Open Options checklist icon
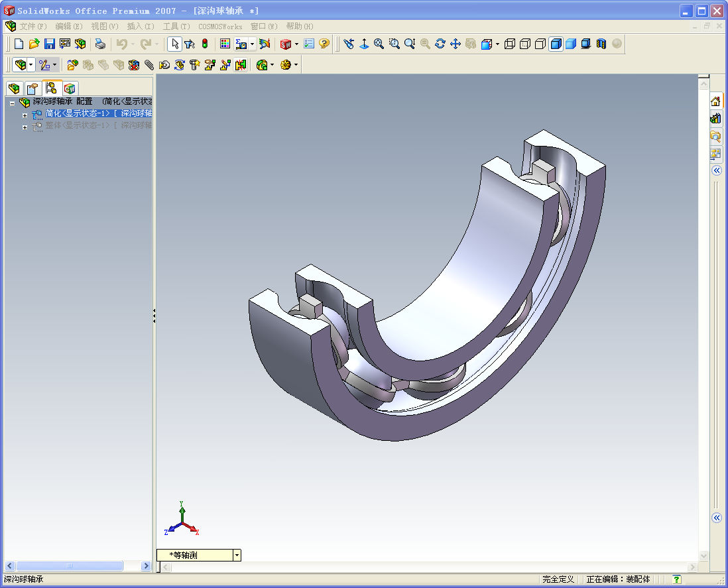Screen dimensions: 728x588 (309, 44)
